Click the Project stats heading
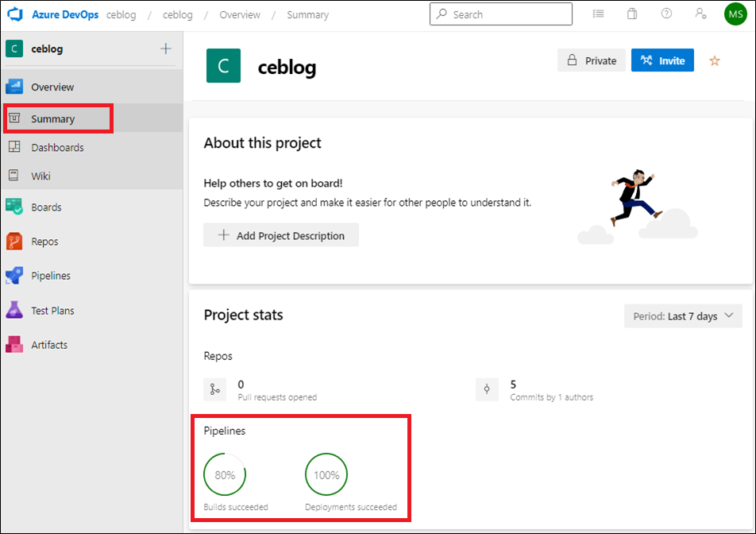Screen dimensions: 756x534 click(244, 315)
